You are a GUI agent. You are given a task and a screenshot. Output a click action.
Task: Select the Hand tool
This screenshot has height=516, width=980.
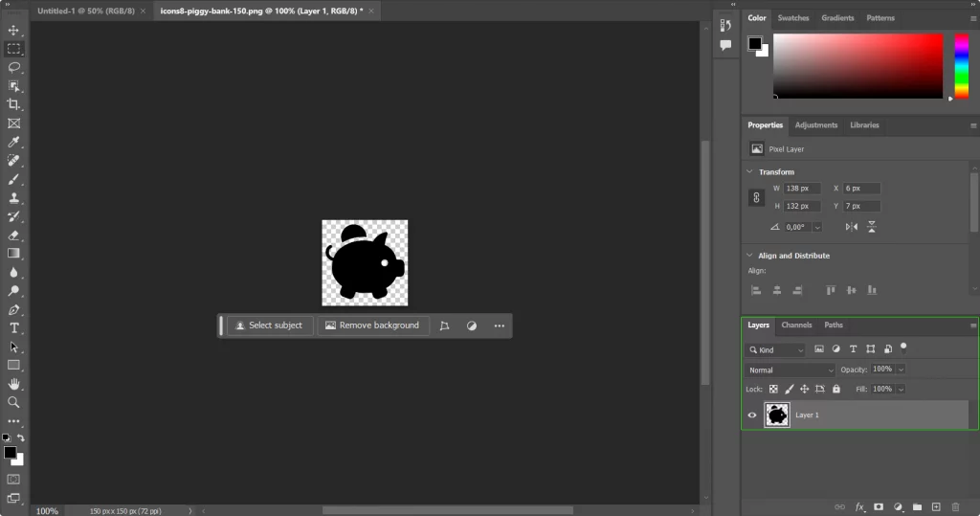click(x=13, y=383)
